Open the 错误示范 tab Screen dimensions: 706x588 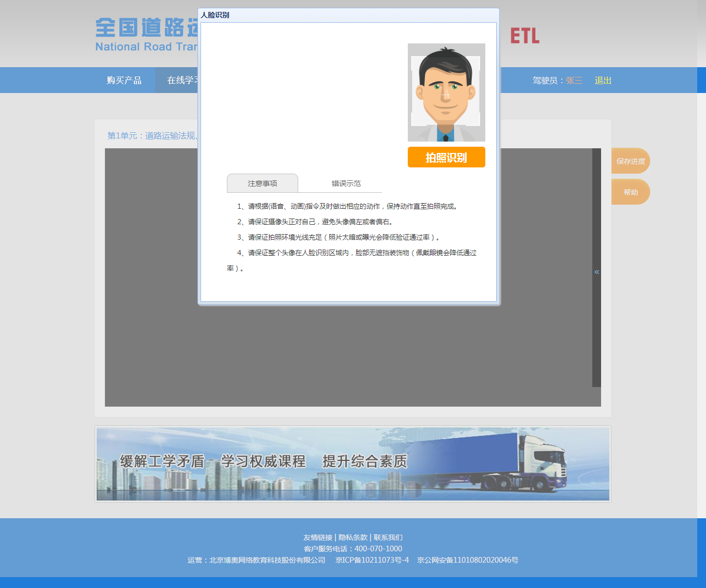pos(346,183)
